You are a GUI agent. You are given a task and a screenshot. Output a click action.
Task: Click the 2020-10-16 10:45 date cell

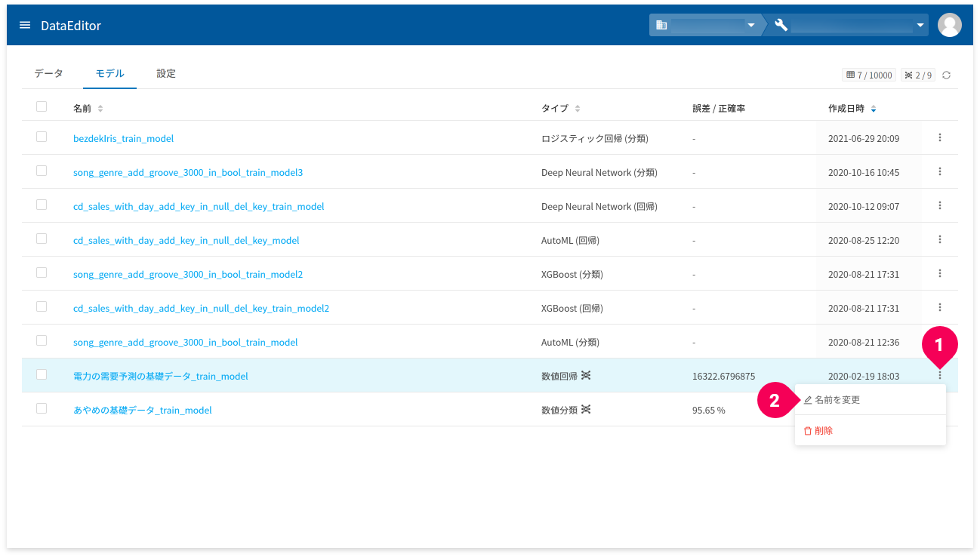click(864, 173)
